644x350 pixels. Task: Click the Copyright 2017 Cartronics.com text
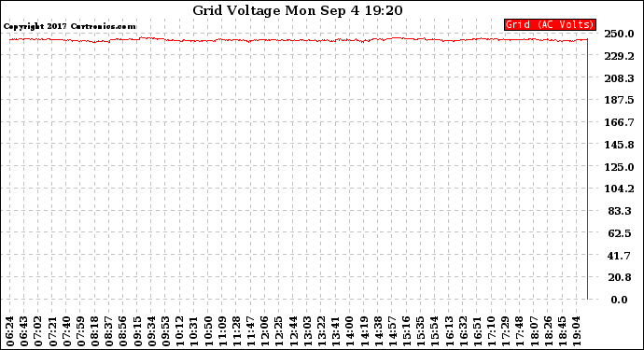(69, 26)
